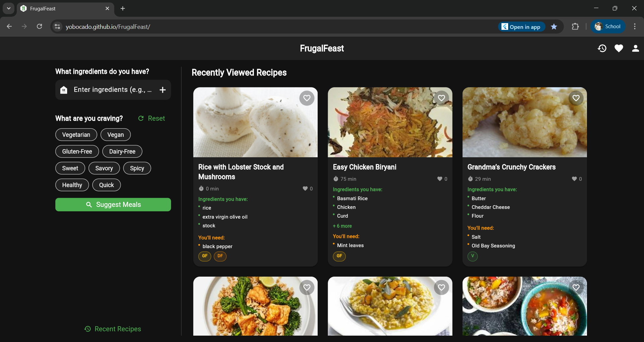Toggle the Quick craving filter
Viewport: 644px width, 342px height.
tap(107, 185)
